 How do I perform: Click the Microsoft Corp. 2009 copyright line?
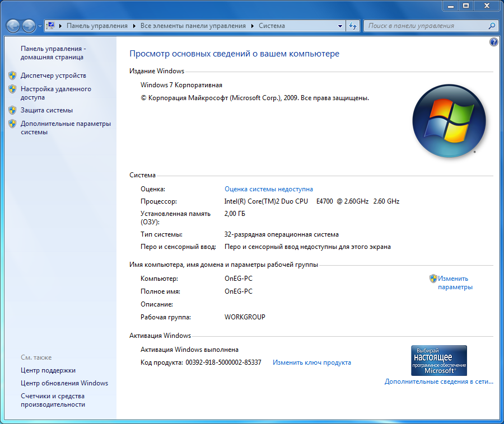255,98
